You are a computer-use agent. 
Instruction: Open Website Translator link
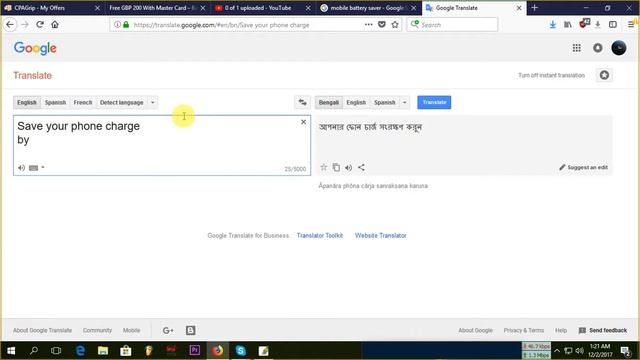[380, 236]
